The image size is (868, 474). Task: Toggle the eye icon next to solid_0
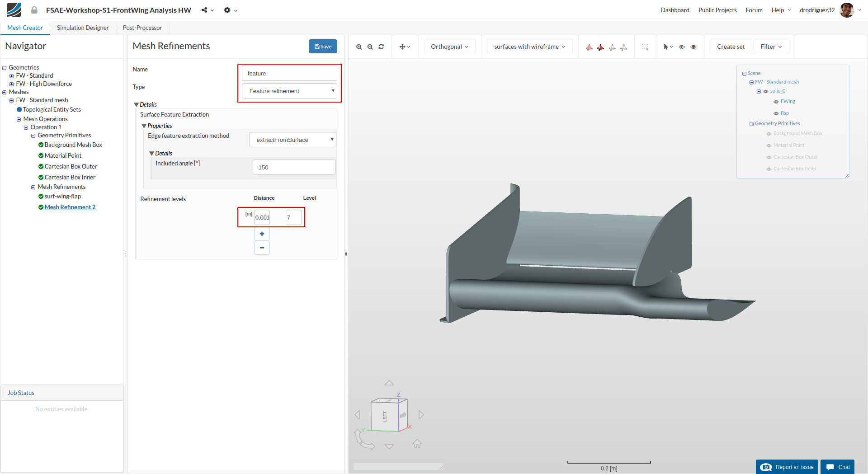click(x=766, y=91)
